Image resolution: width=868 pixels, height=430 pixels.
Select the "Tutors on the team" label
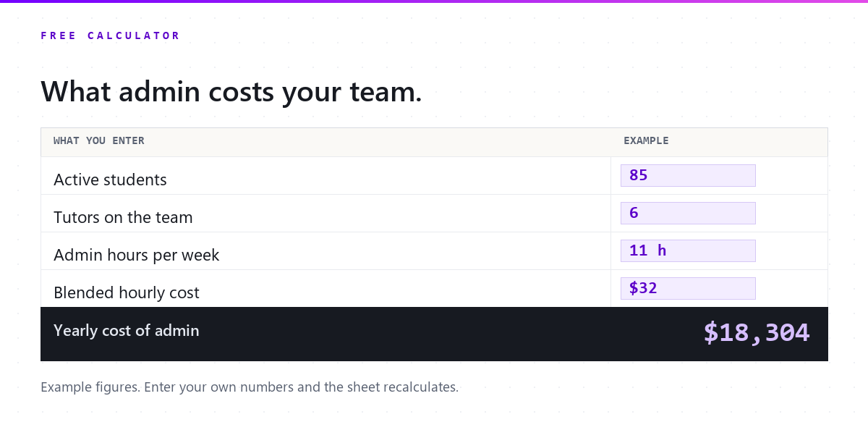(123, 217)
